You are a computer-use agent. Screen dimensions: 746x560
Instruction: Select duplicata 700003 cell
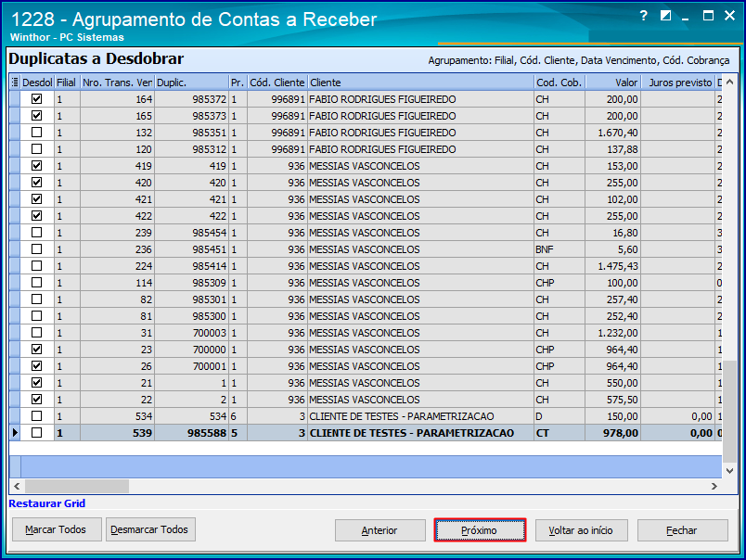pos(192,333)
